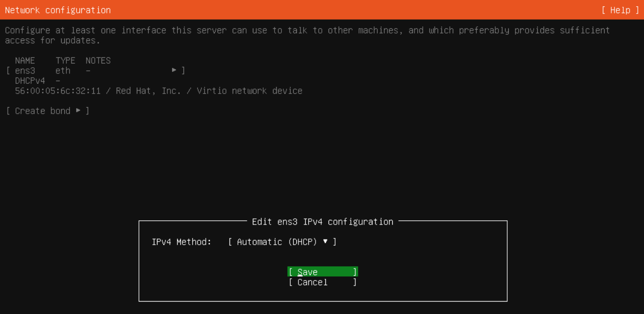Open the Automatic (DHCP) method dropdown
Screen dimensions: 644x314
[x=282, y=242]
